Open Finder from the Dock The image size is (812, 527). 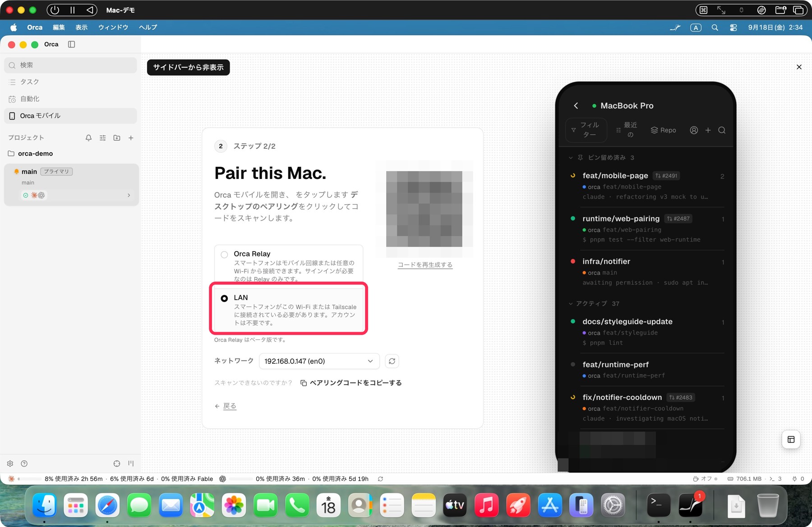pos(44,505)
